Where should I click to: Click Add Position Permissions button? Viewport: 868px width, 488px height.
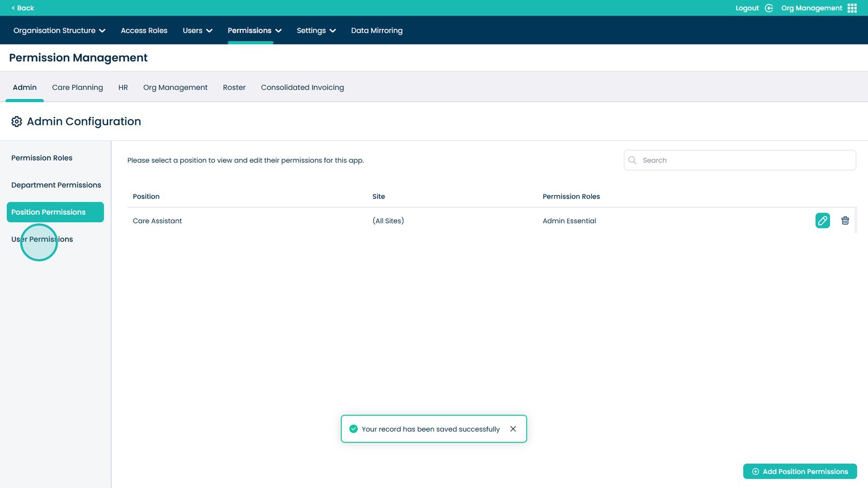pyautogui.click(x=800, y=471)
